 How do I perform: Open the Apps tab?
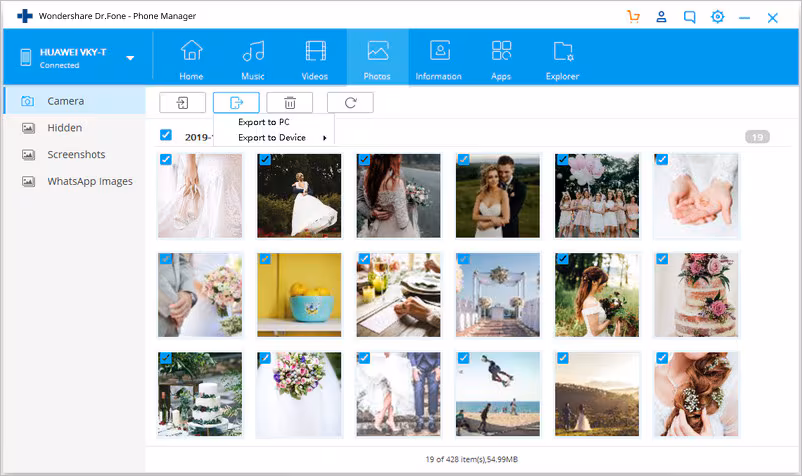(501, 60)
